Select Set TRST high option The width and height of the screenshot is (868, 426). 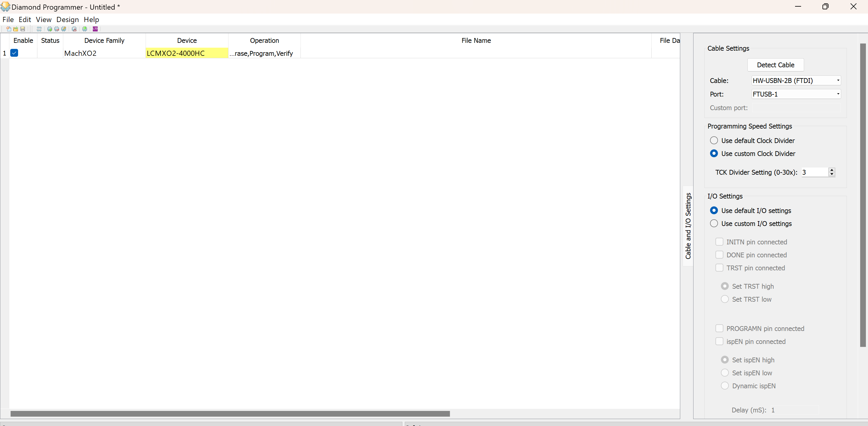pos(725,286)
